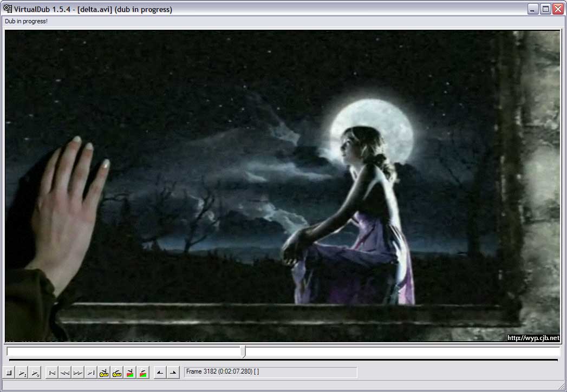Image resolution: width=567 pixels, height=392 pixels.
Task: Maximize the VirtualDub window
Action: tap(545, 9)
